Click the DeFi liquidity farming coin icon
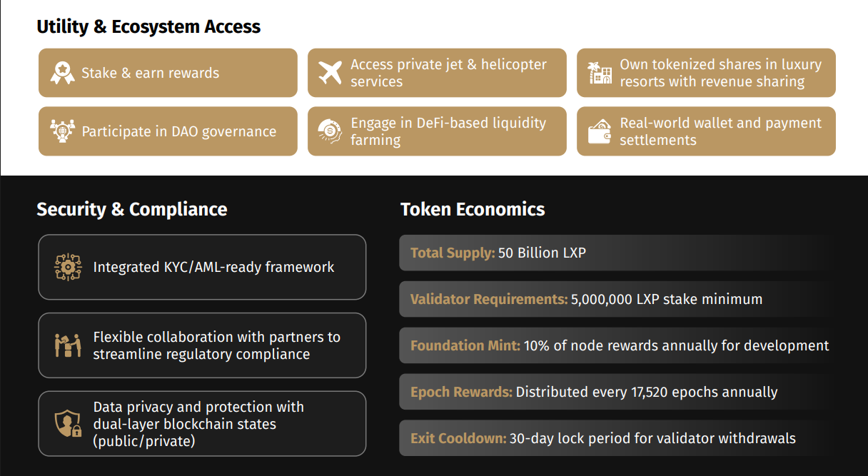This screenshot has width=868, height=476. pyautogui.click(x=330, y=131)
